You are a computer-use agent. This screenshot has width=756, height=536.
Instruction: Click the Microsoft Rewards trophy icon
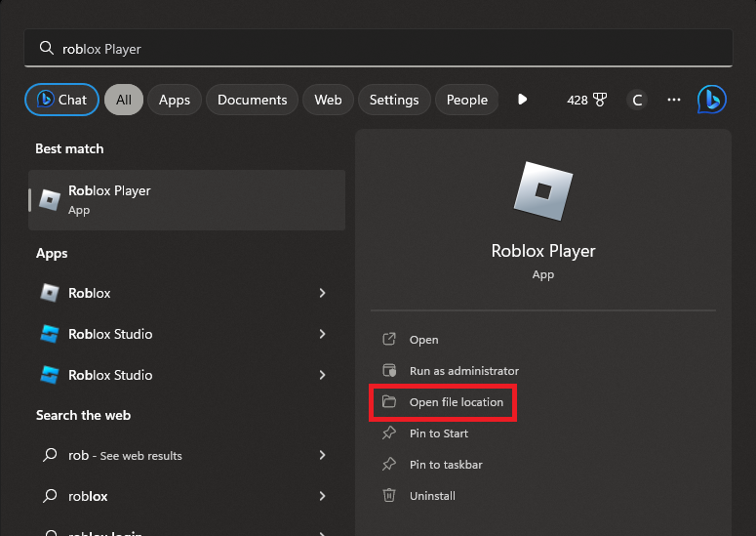[x=601, y=100]
